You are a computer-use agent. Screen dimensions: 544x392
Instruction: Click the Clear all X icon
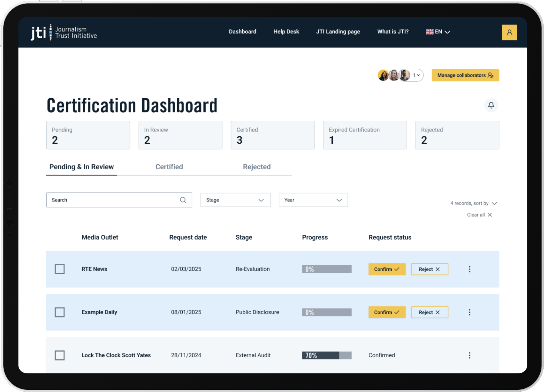[490, 215]
